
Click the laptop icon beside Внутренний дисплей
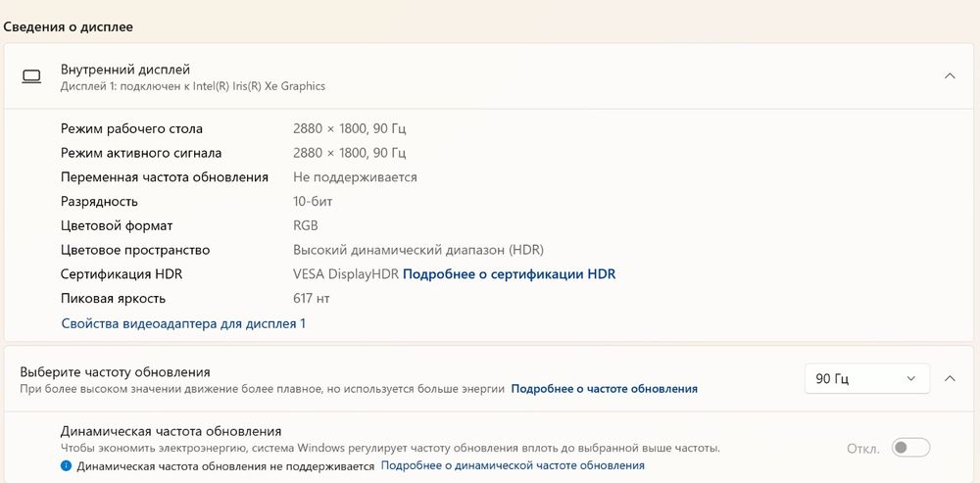click(x=31, y=76)
